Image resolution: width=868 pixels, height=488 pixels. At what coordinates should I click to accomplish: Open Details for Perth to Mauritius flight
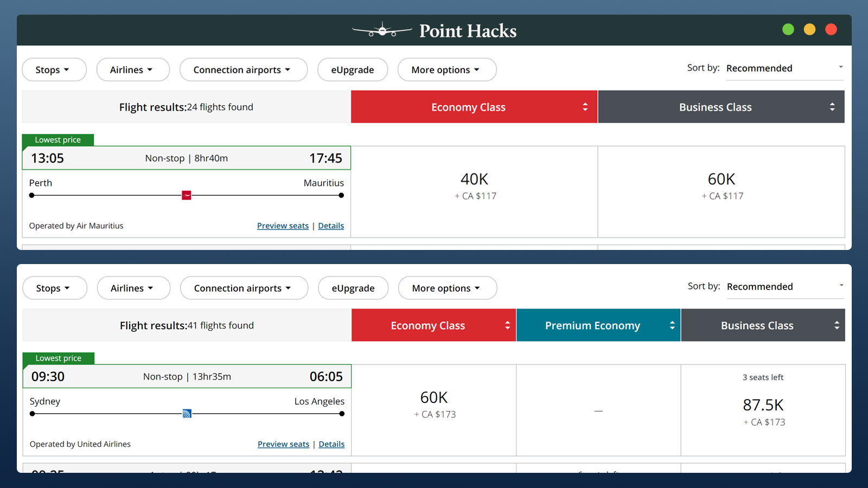coord(331,226)
